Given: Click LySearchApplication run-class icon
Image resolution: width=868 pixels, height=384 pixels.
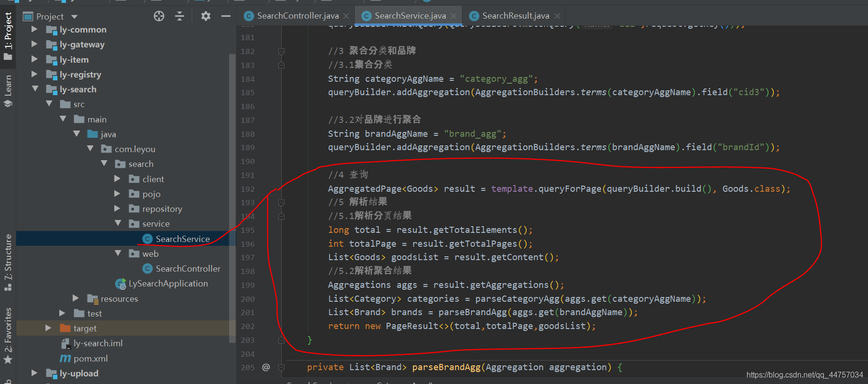Looking at the screenshot, I should (121, 284).
